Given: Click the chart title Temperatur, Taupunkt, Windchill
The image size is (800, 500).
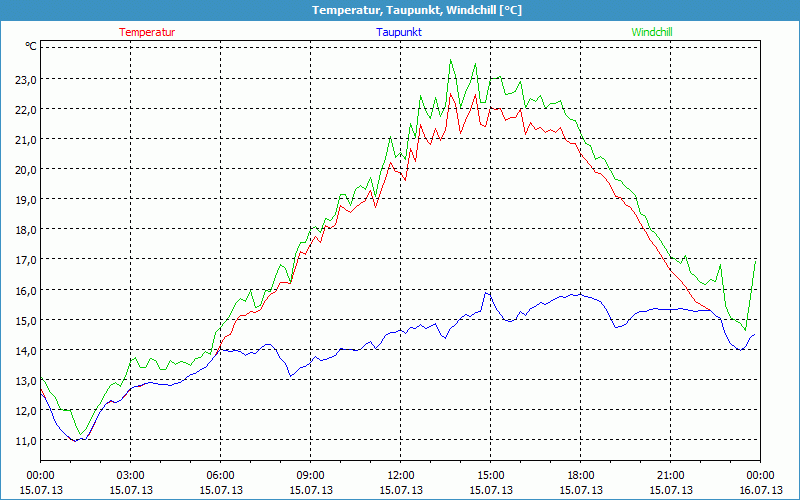Looking at the screenshot, I should [x=417, y=10].
